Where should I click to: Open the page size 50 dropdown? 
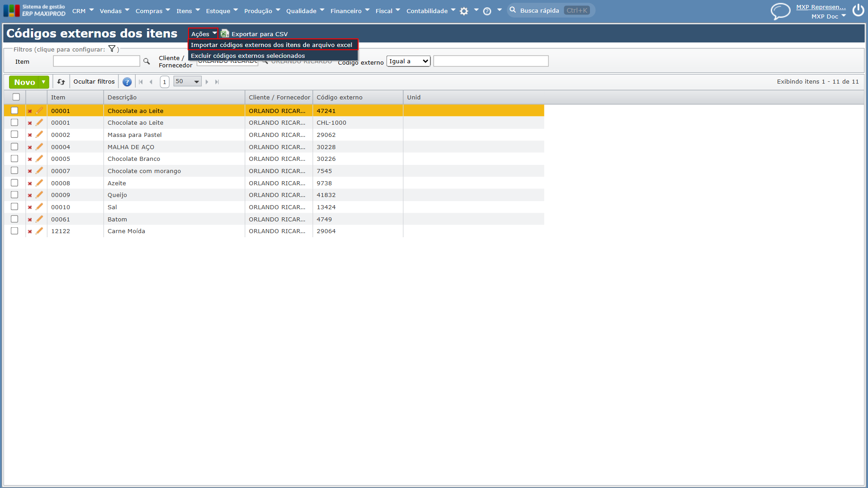click(x=188, y=81)
